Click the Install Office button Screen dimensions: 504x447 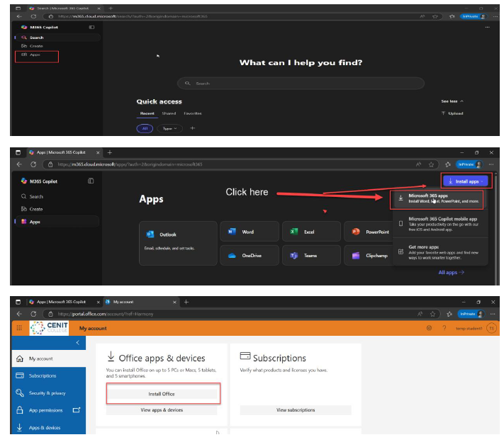162,394
